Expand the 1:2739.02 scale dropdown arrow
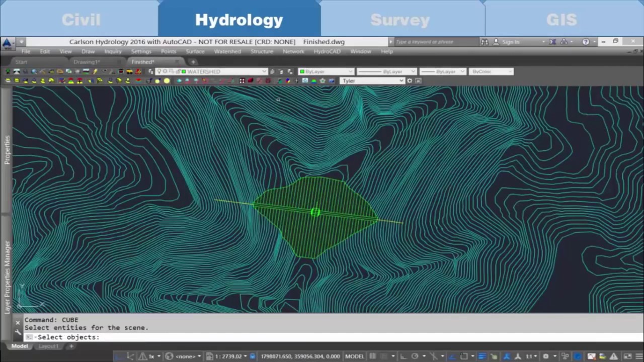This screenshot has height=362, width=644. pos(246,356)
